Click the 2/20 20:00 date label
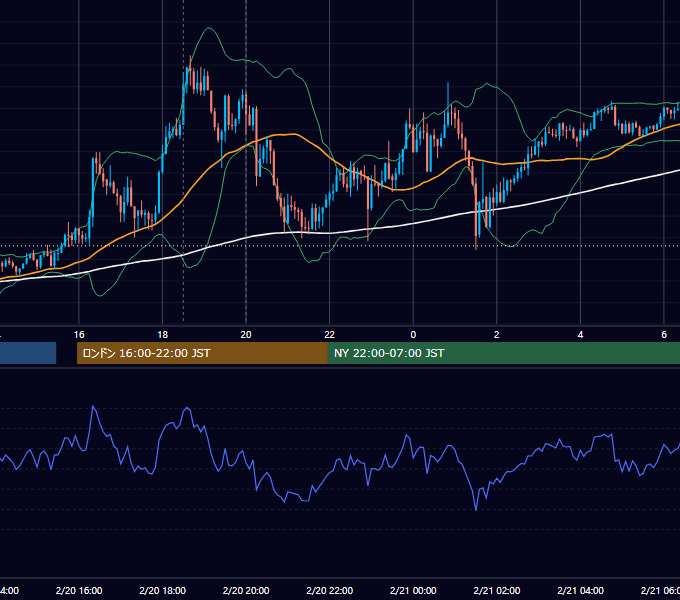The width and height of the screenshot is (680, 600). [246, 591]
